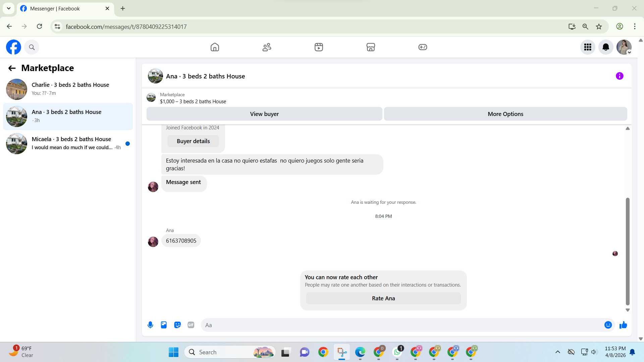Screen dimensions: 644x362
Task: Open the More Options menu
Action: click(505, 114)
